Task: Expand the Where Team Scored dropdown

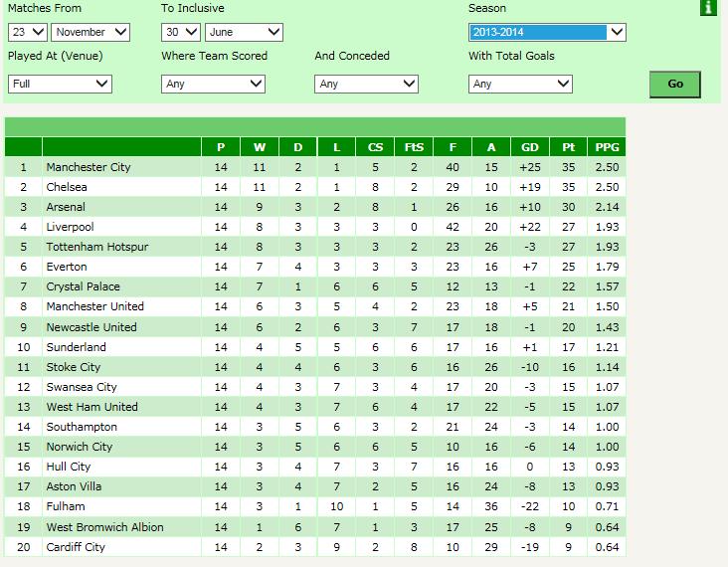Action: (213, 84)
